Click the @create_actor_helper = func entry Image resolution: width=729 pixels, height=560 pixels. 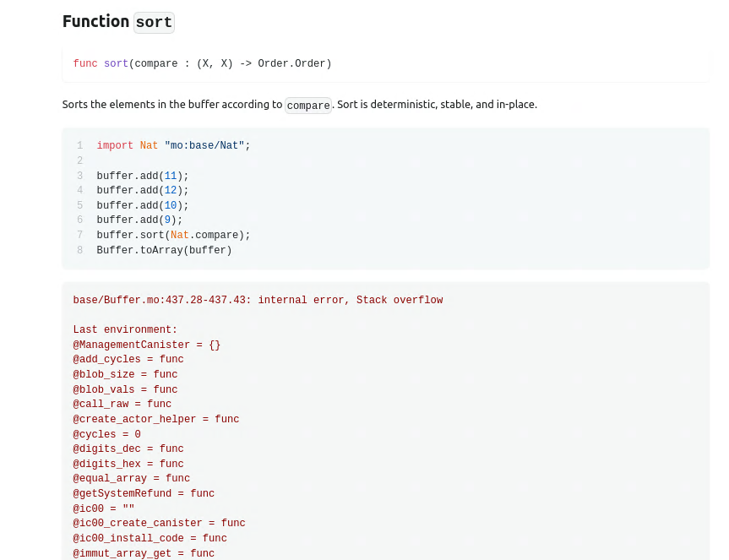[x=156, y=419]
